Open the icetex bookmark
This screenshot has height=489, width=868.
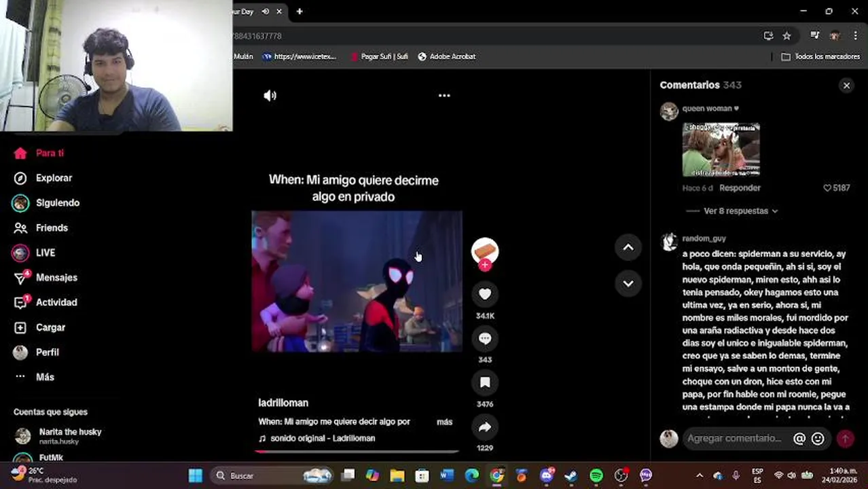(x=300, y=57)
